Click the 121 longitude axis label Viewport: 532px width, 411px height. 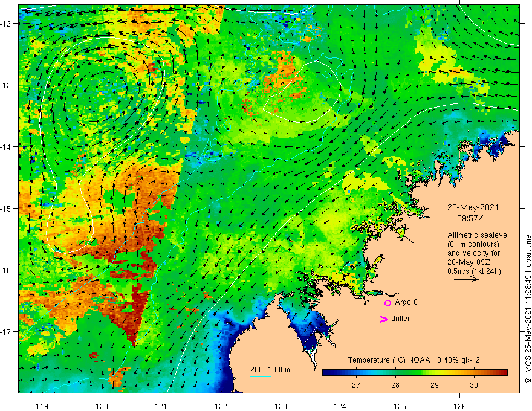161,406
